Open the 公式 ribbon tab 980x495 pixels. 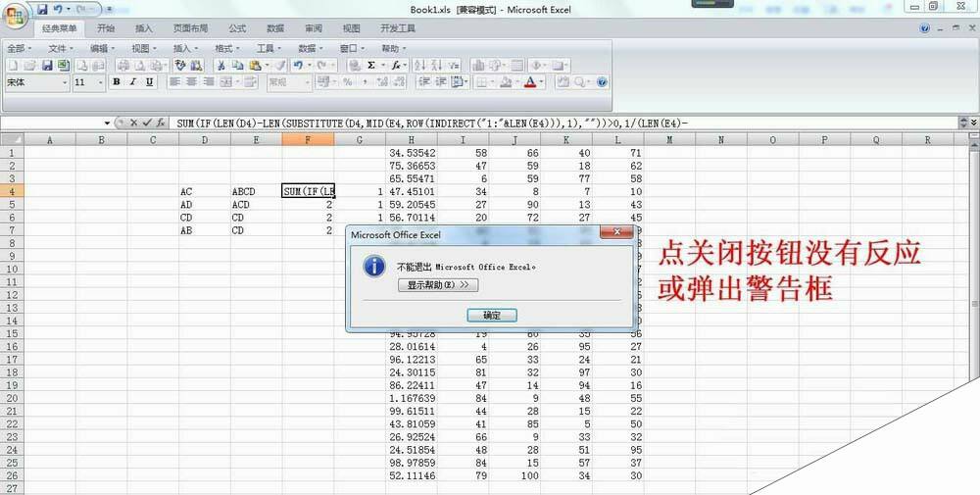(237, 28)
